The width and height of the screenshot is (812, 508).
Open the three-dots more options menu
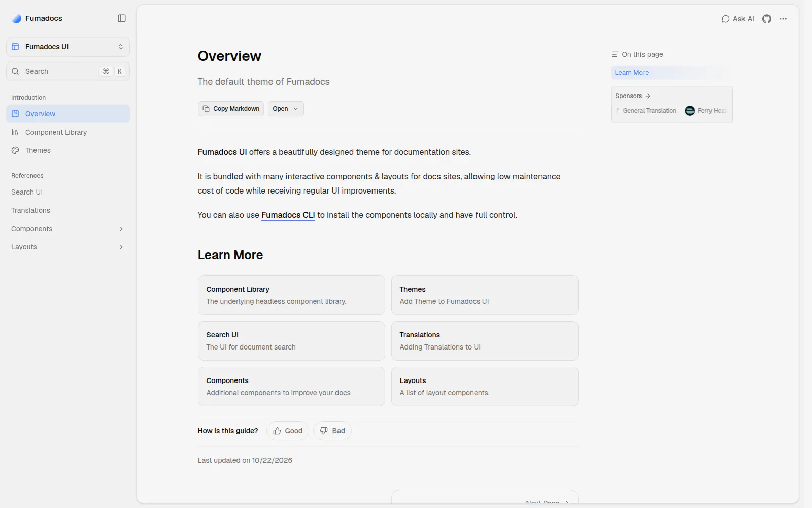(x=783, y=19)
